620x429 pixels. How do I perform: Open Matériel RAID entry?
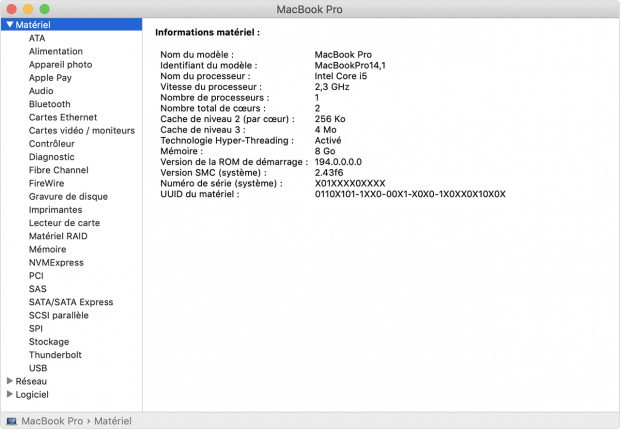pos(58,236)
